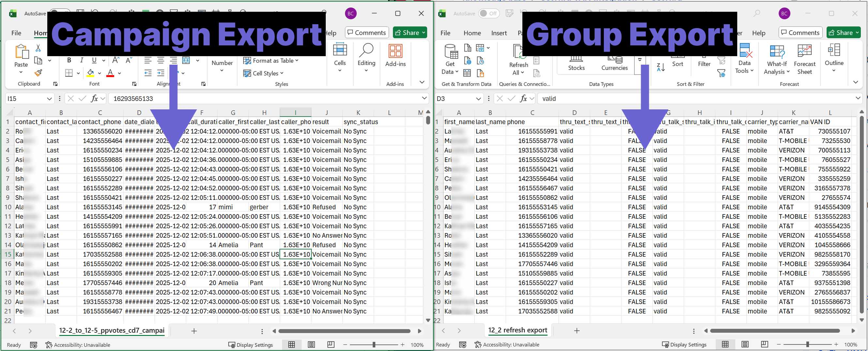Viewport: 868px width, 351px height.
Task: Switch Group Export to Page Layout view
Action: 745,344
